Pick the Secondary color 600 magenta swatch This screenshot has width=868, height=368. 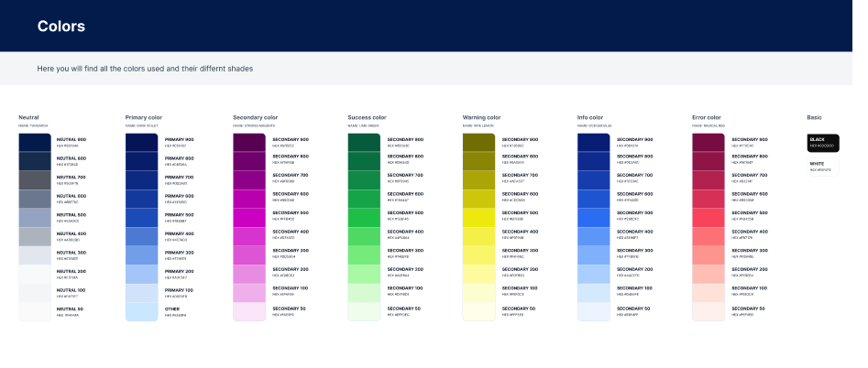pyautogui.click(x=249, y=198)
